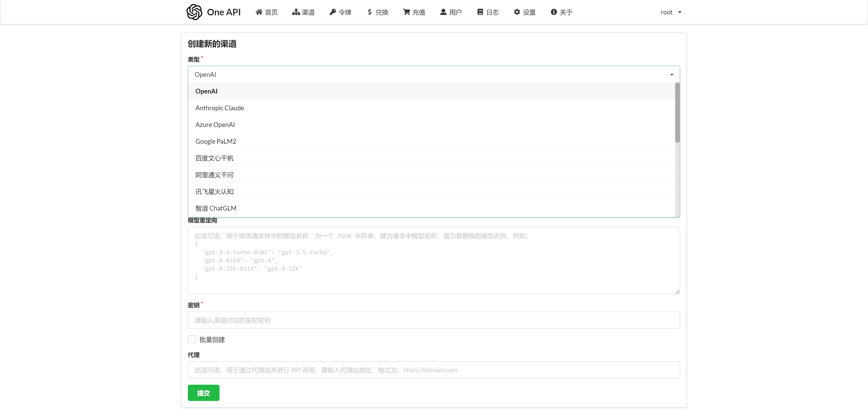Enable the 批量创建 checkbox
This screenshot has width=868, height=417.
tap(192, 339)
